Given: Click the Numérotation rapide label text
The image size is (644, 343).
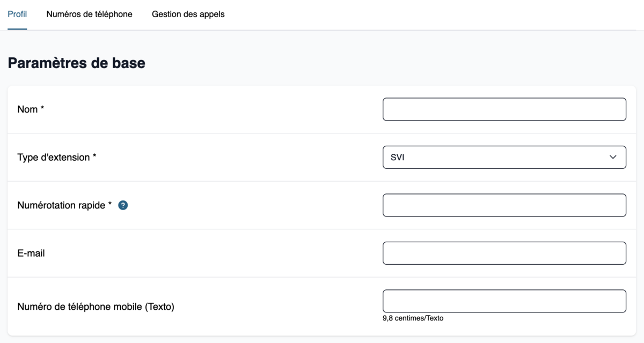Looking at the screenshot, I should [61, 205].
